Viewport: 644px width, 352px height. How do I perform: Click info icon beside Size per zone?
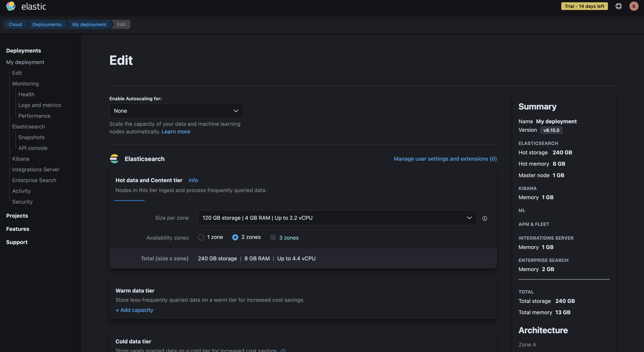(485, 218)
